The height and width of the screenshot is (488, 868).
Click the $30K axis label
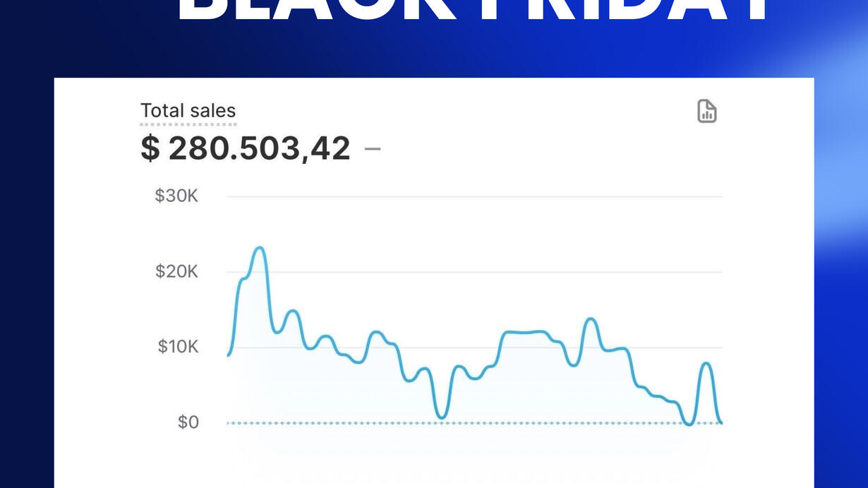tap(176, 196)
